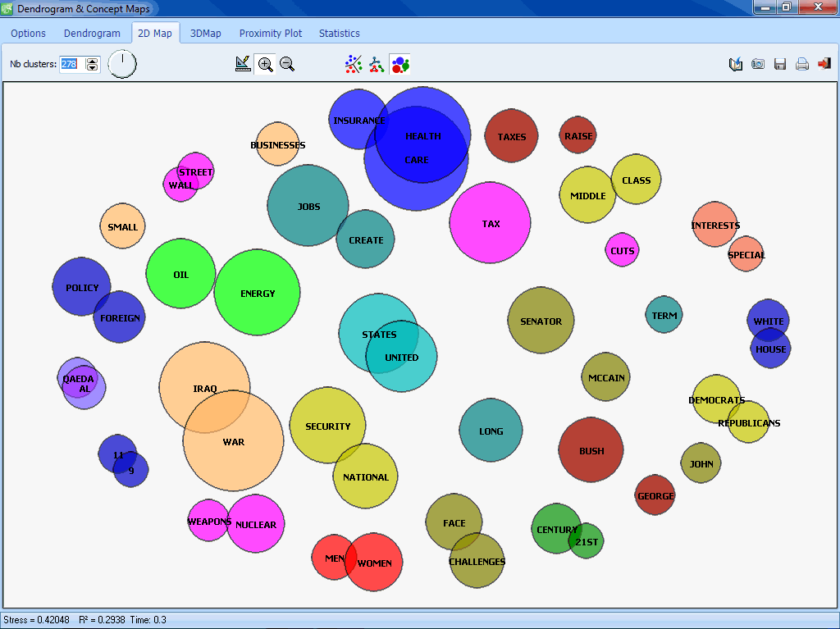Screen dimensions: 840x629
Task: Open the Proximity Plot tab
Action: coord(271,34)
